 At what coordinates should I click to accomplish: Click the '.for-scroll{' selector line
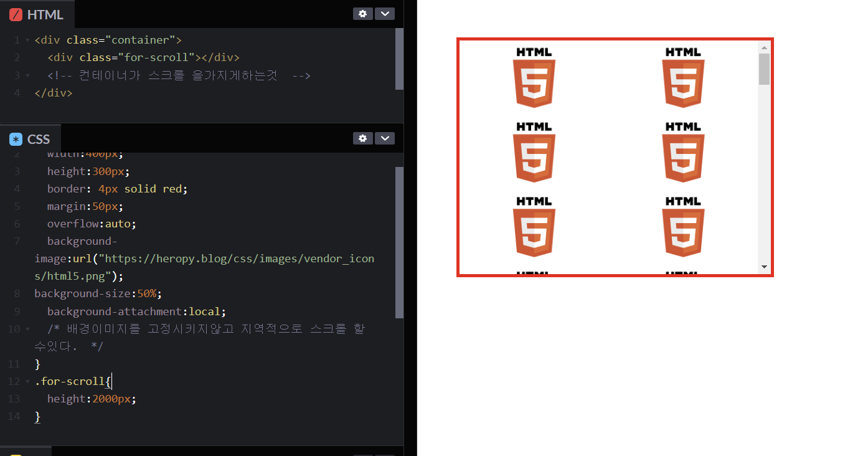(72, 381)
